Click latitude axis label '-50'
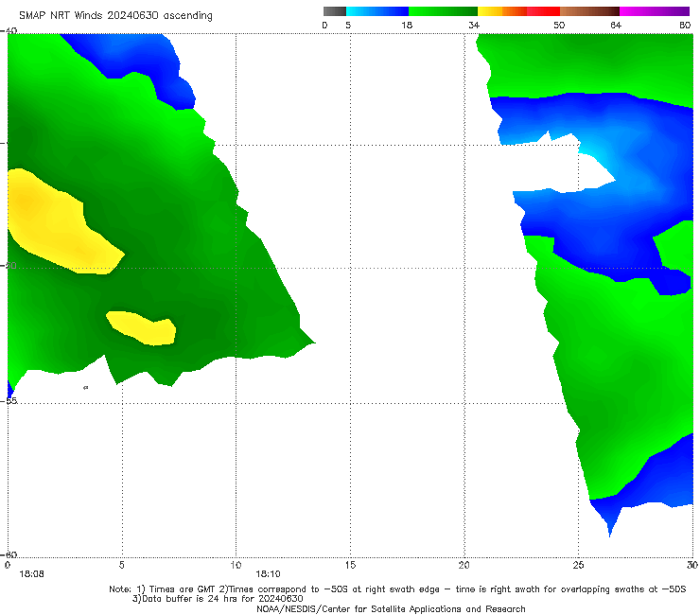 [9, 265]
